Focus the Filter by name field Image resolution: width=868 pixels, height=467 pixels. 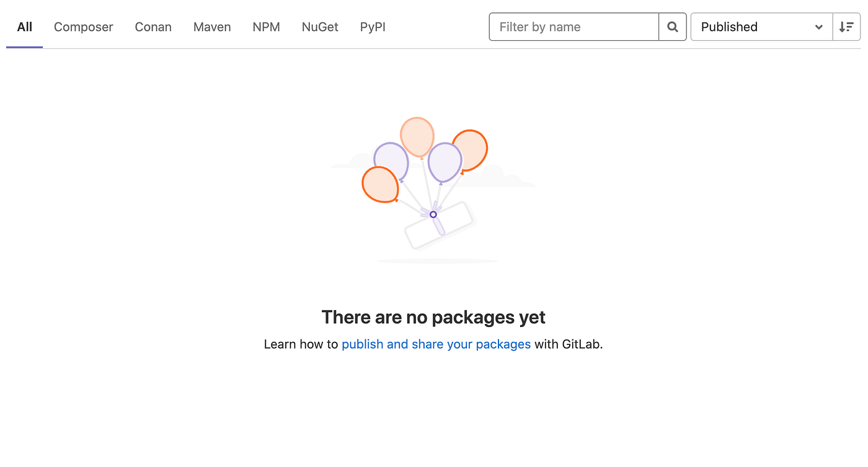coord(574,27)
